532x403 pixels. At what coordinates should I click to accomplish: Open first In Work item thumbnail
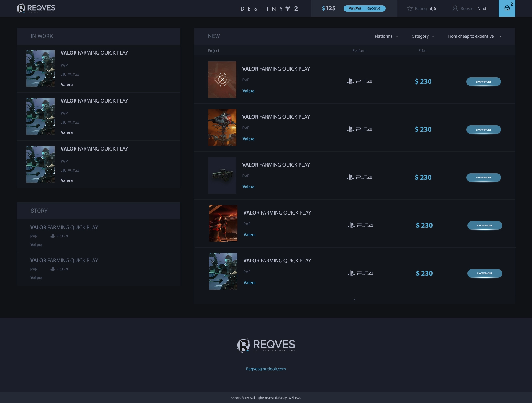click(40, 68)
